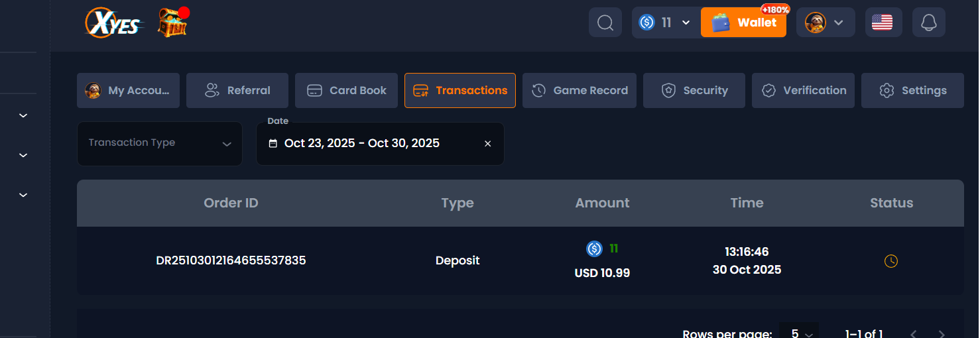Open the Transaction Type dropdown
980x338 pixels.
coord(160,143)
